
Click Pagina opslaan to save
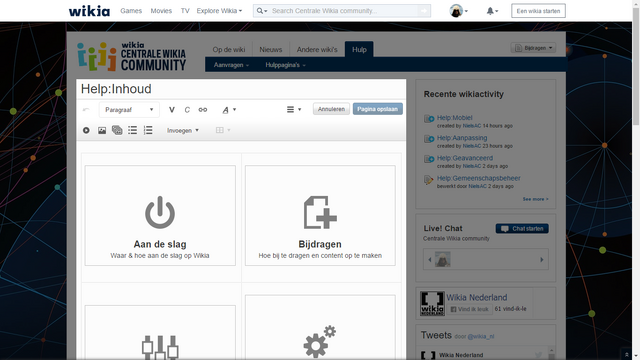(378, 109)
